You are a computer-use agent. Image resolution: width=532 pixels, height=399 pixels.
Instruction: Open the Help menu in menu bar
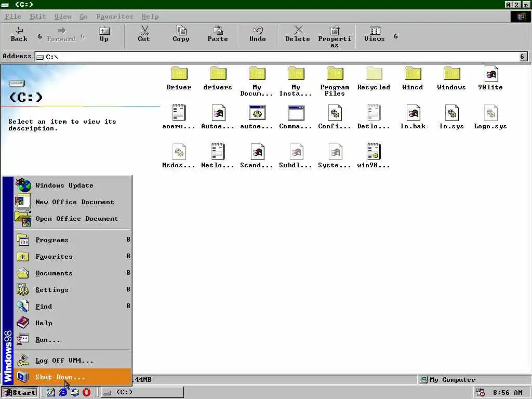coord(150,16)
